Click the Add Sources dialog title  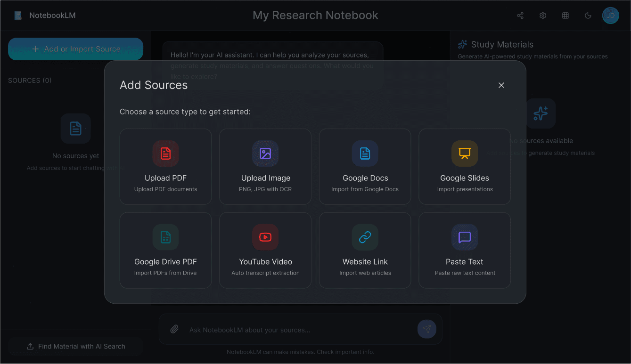coord(154,85)
